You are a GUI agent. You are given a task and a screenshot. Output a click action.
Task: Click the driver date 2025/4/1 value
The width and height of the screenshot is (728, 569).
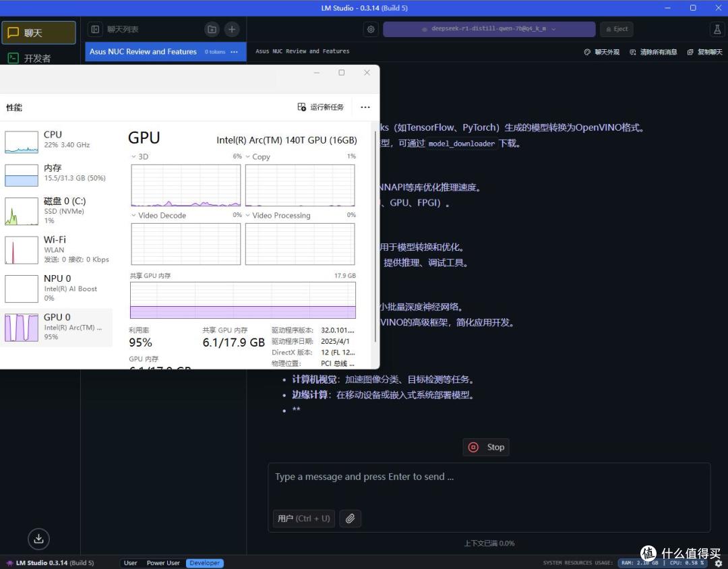[x=335, y=341]
